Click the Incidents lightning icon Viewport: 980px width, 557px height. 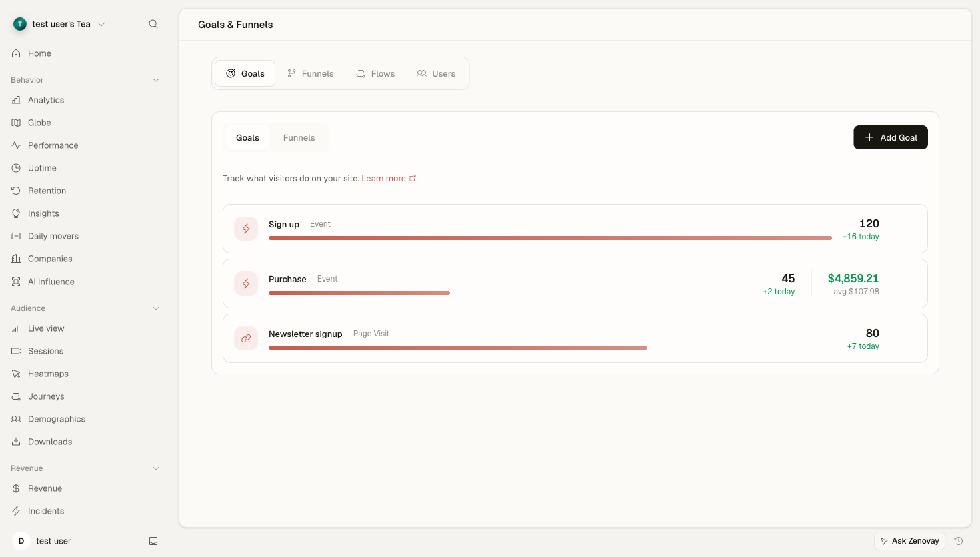(16, 511)
